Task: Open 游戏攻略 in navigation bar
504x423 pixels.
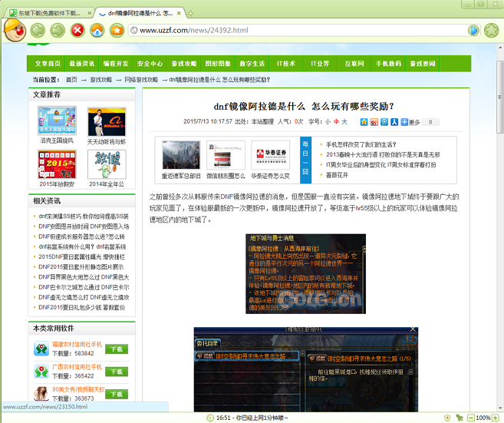Action: pyautogui.click(x=184, y=64)
